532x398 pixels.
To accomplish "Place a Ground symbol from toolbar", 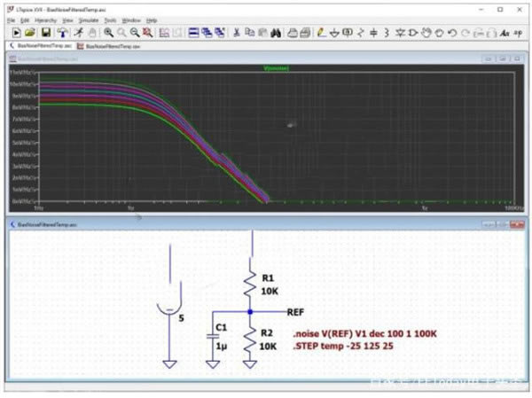I will (333, 32).
